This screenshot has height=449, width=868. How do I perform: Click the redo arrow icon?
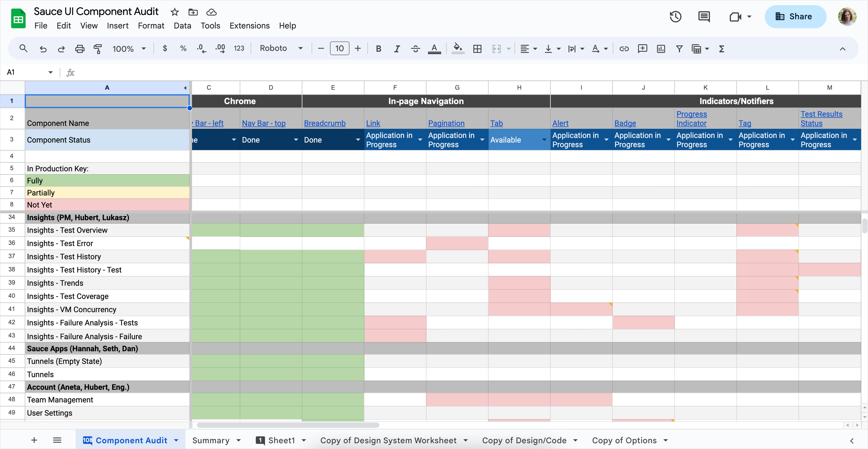pos(61,49)
